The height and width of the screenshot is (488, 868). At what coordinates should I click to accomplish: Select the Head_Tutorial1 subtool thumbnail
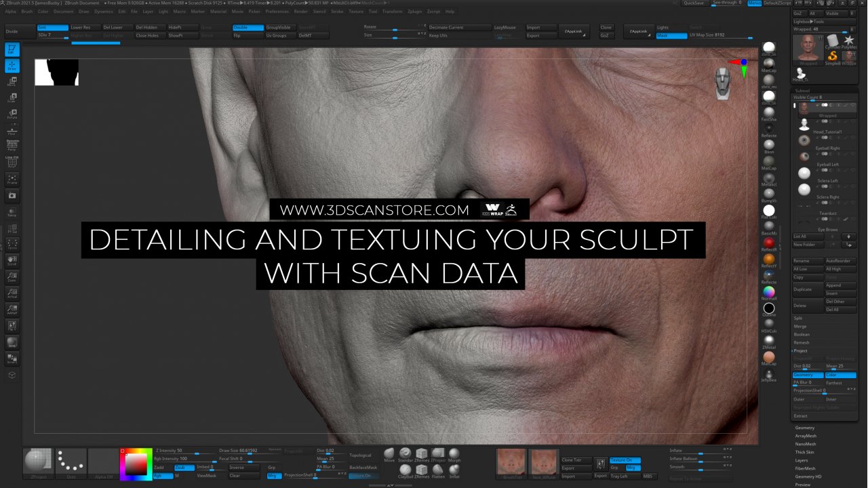(x=804, y=124)
